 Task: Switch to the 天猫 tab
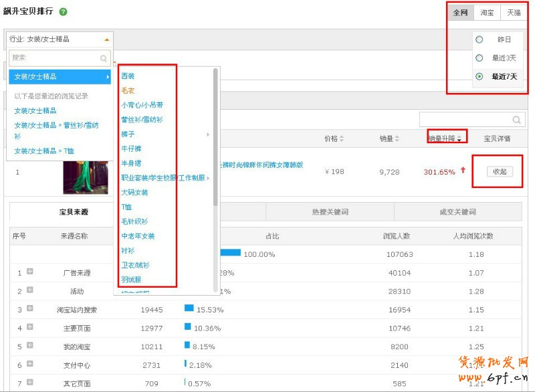click(x=513, y=13)
